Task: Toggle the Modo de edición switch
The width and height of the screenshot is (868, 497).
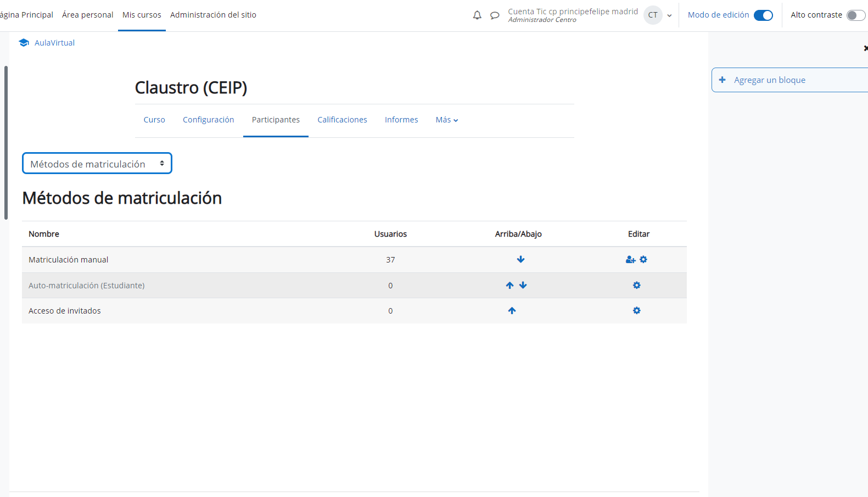Action: coord(763,15)
